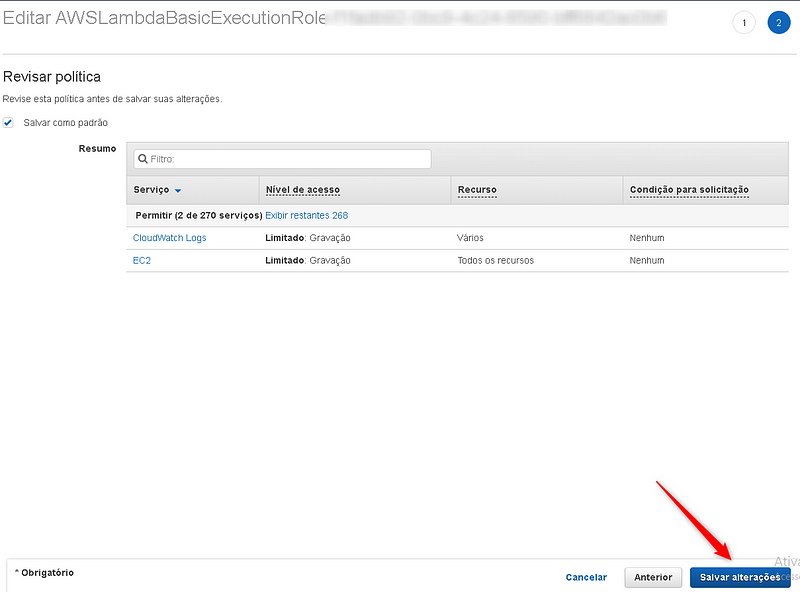The width and height of the screenshot is (800, 592).
Task: Select 'Todos os recursos' cell for EC2
Action: [495, 260]
